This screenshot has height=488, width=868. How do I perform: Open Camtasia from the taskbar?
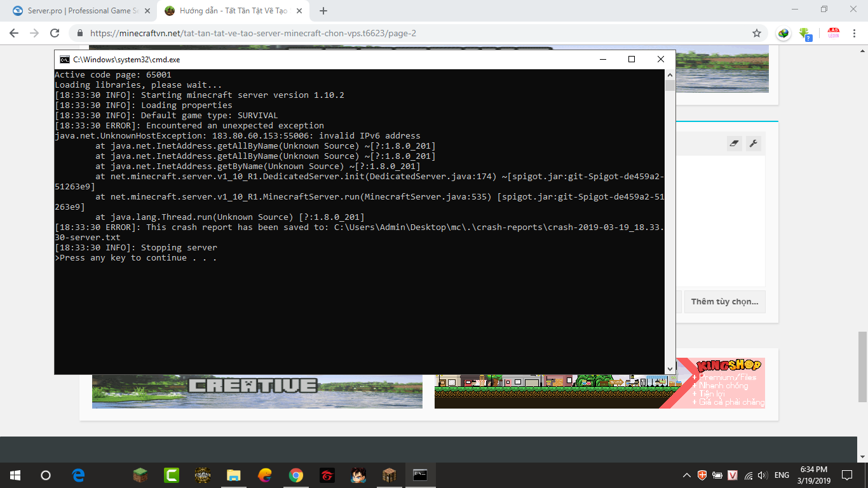[171, 475]
